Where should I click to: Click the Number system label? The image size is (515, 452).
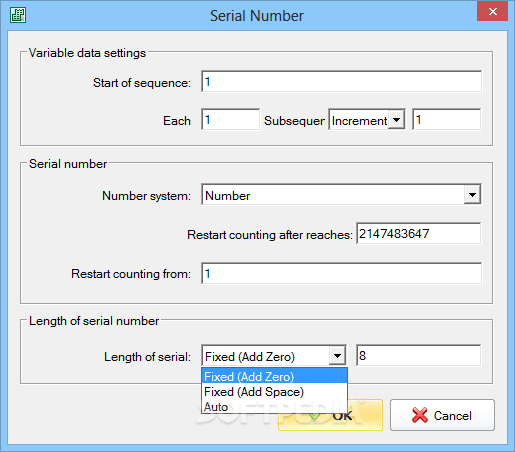point(146,196)
